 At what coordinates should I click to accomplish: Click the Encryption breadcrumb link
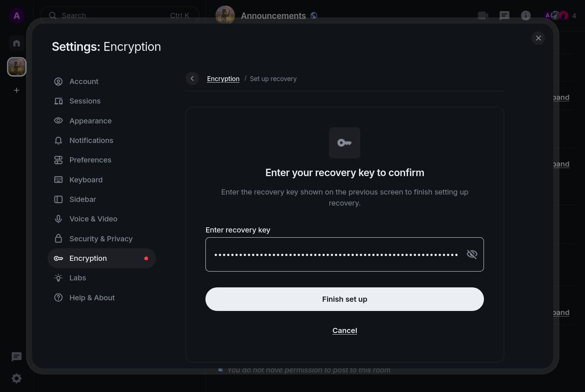click(x=223, y=79)
